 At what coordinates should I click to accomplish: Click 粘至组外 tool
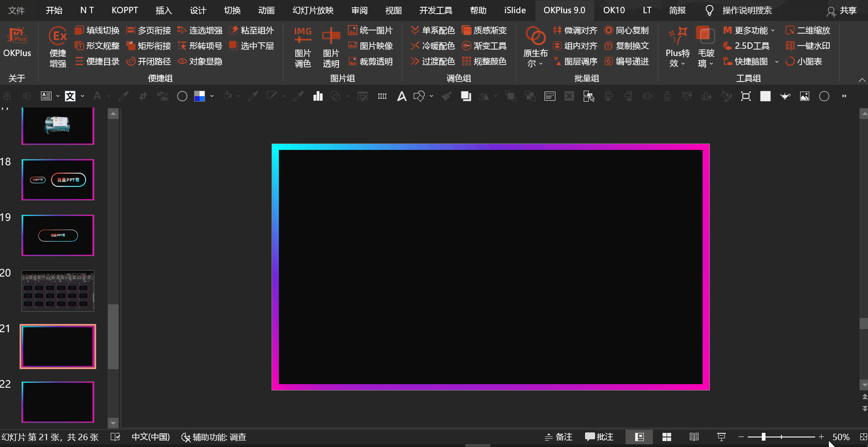point(252,31)
